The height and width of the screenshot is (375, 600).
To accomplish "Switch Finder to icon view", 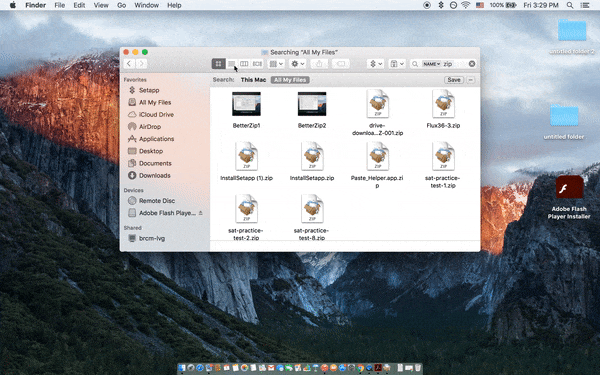I will 218,64.
